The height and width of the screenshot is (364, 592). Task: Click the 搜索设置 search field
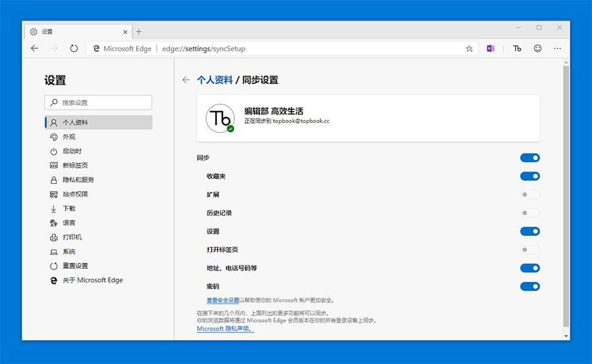point(98,102)
